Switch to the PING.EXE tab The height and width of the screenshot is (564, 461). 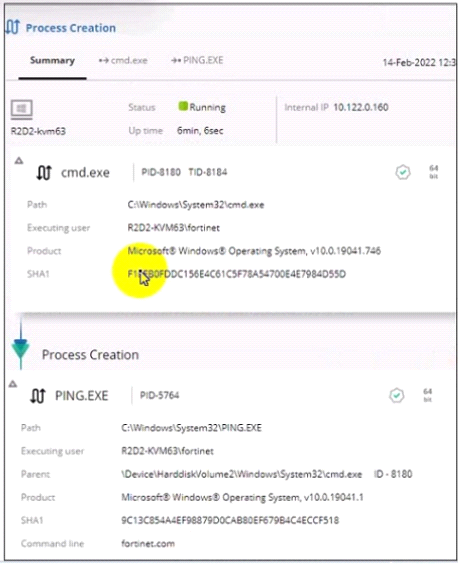tap(197, 60)
